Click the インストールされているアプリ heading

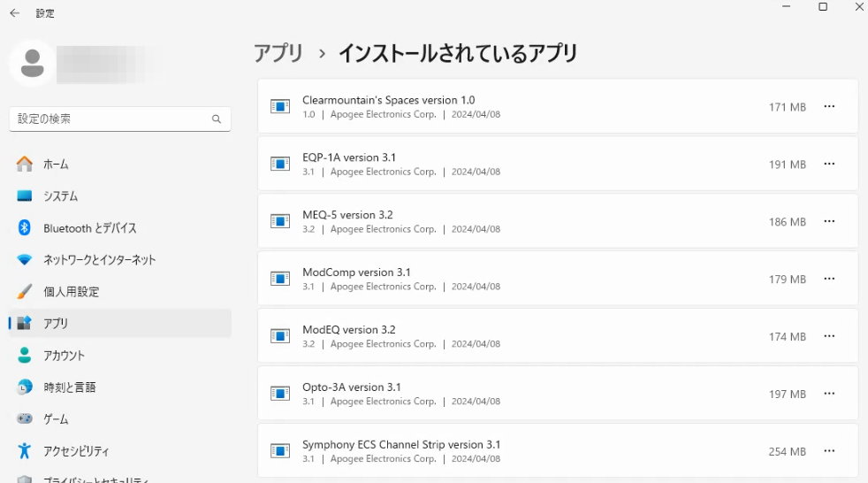(x=458, y=54)
